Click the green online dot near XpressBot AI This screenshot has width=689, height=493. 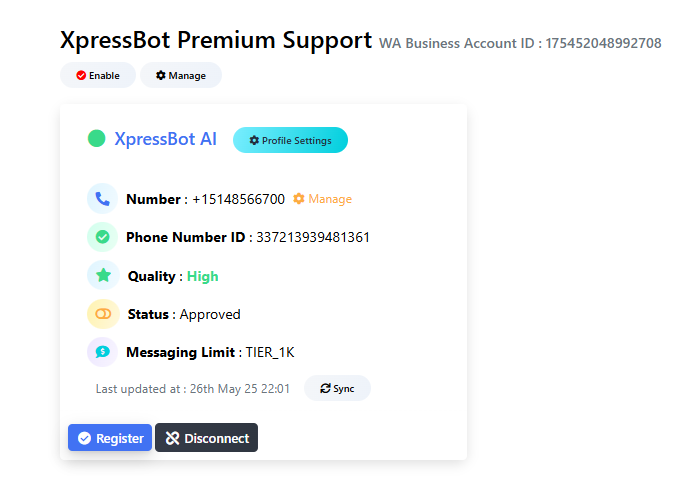coord(97,139)
